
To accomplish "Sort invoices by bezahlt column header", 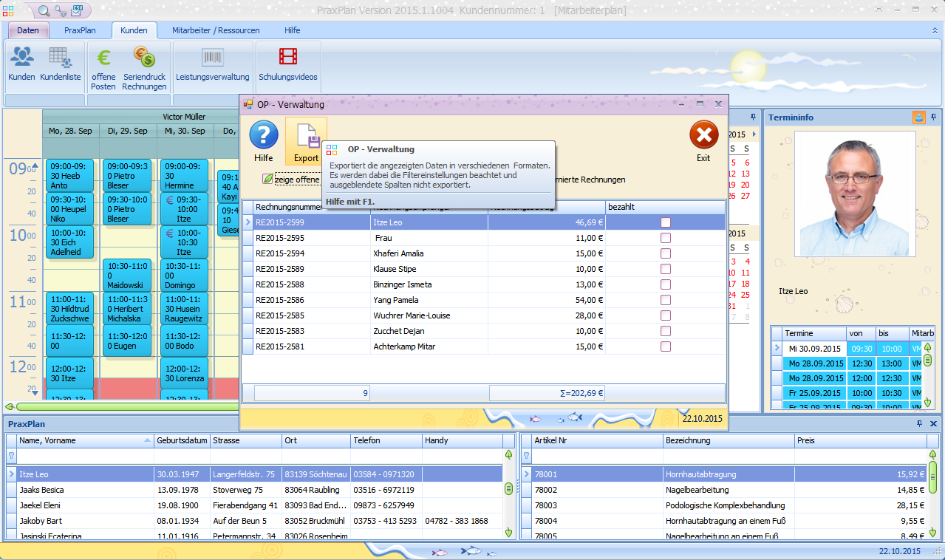I will 664,208.
